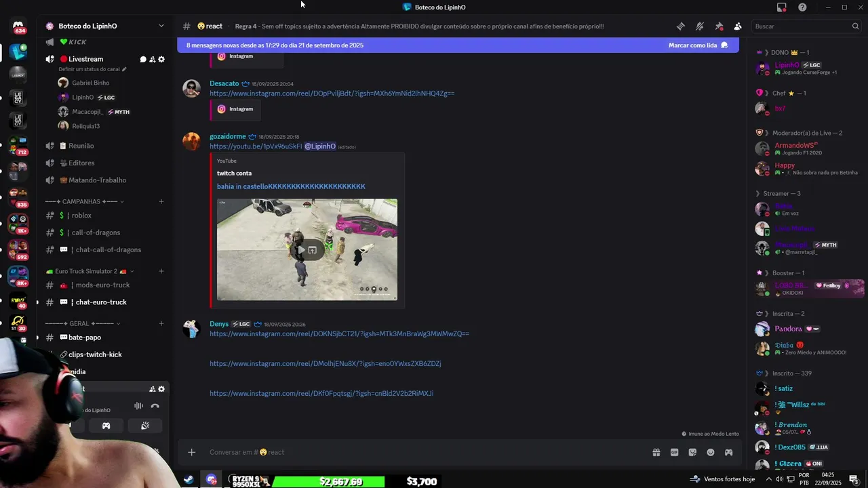Open Denys' DOKNSjbCT21 Instagram link
This screenshot has width=868, height=488.
[x=339, y=333]
